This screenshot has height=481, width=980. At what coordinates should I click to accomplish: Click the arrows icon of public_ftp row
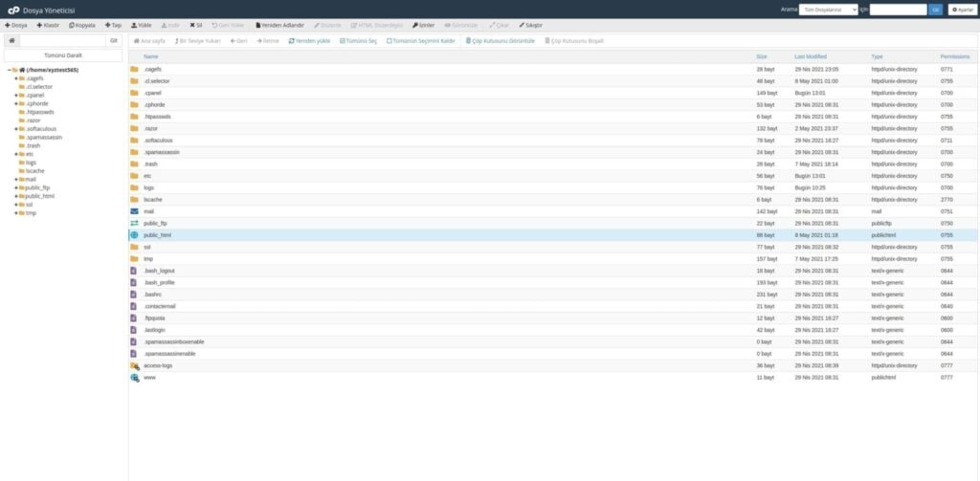tap(134, 223)
